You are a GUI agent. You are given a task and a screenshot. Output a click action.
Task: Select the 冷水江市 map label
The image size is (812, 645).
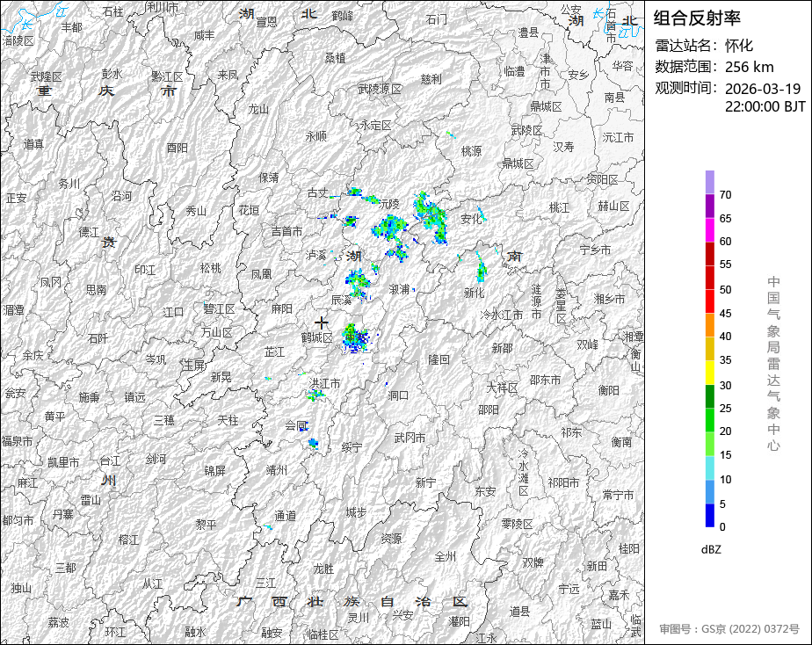coord(501,315)
